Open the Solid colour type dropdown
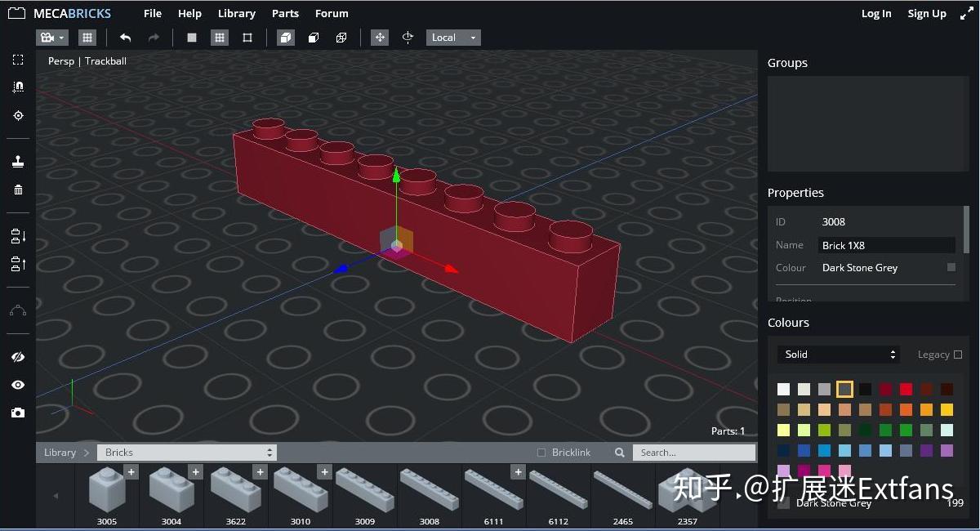This screenshot has width=980, height=531. click(x=838, y=354)
